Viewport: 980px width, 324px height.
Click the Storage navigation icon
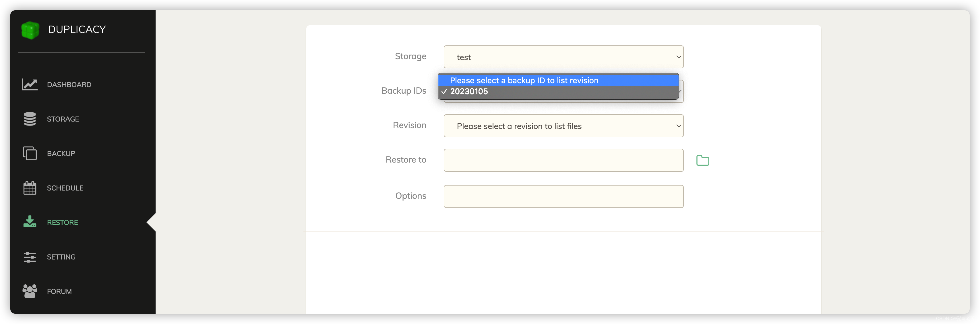29,118
